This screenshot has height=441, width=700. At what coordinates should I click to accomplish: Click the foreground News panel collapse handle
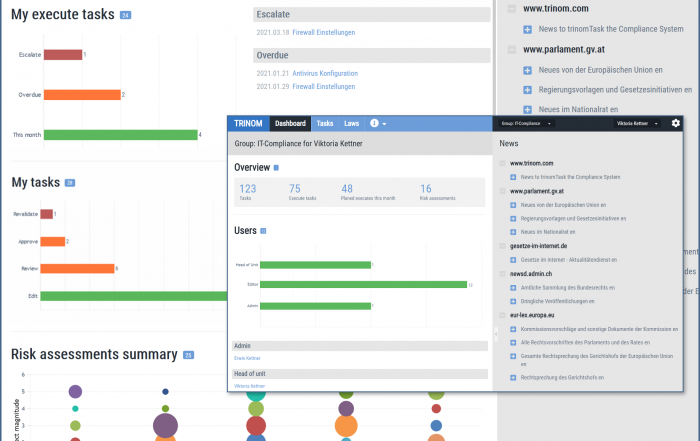click(496, 333)
